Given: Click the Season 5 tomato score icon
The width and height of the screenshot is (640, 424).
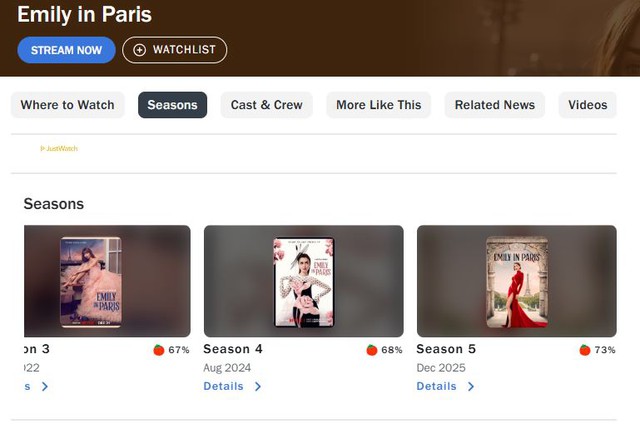Looking at the screenshot, I should pyautogui.click(x=585, y=350).
